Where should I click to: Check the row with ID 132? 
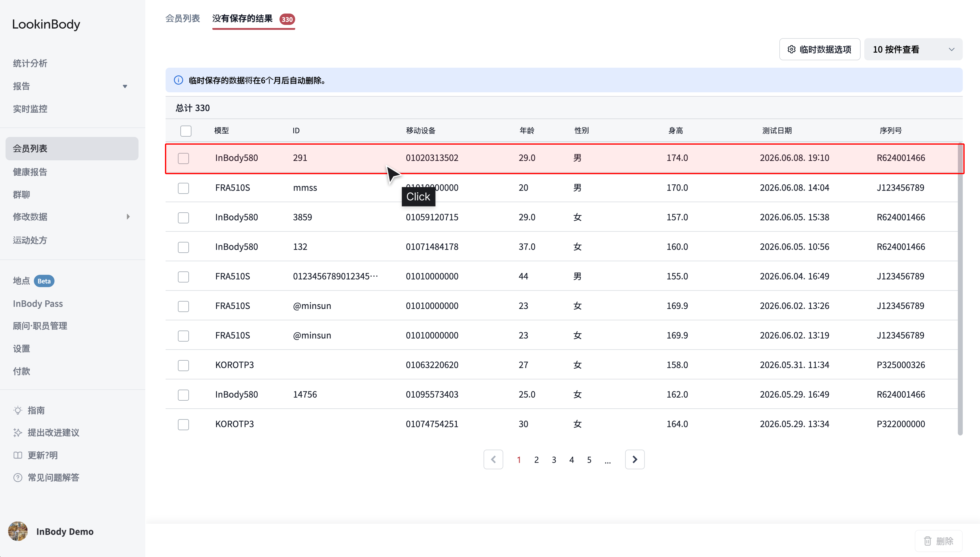tap(183, 247)
